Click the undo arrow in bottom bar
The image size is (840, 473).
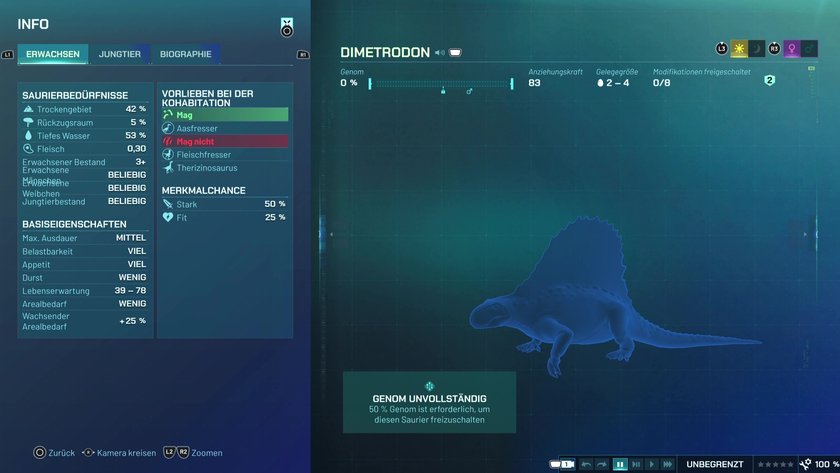(x=586, y=464)
